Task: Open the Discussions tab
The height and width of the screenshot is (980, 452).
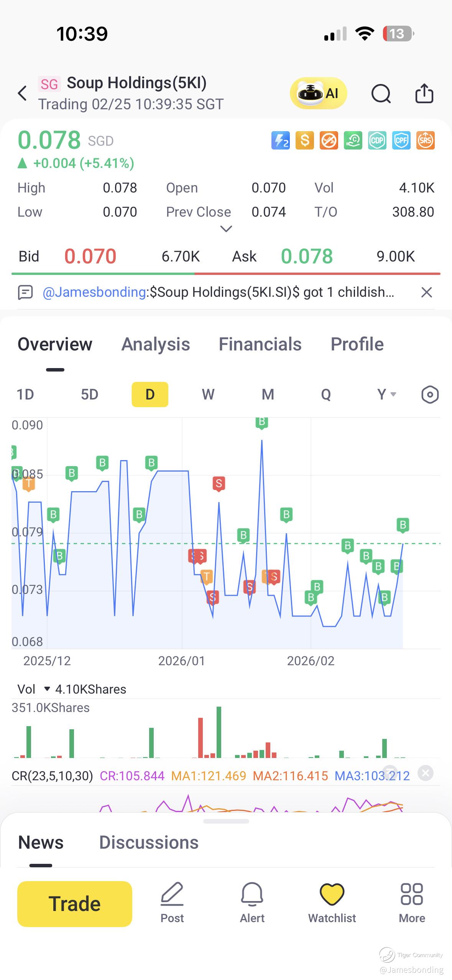Action: (x=149, y=842)
